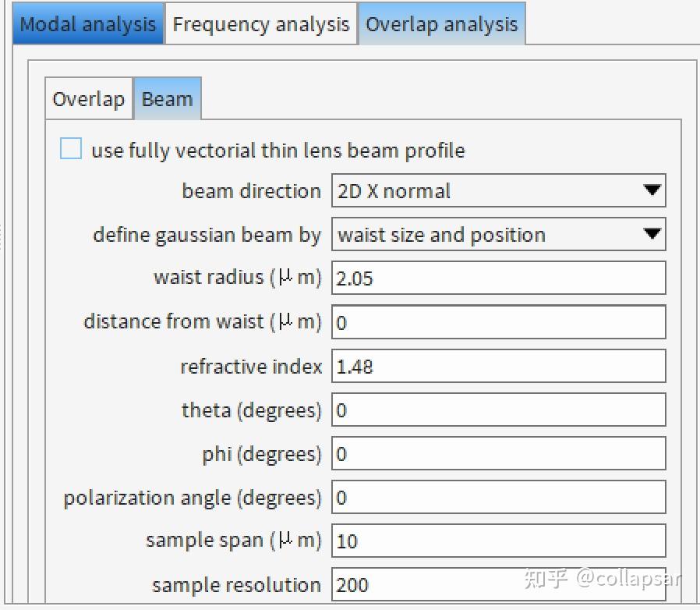
Task: Edit the refractive index value
Action: point(499,365)
